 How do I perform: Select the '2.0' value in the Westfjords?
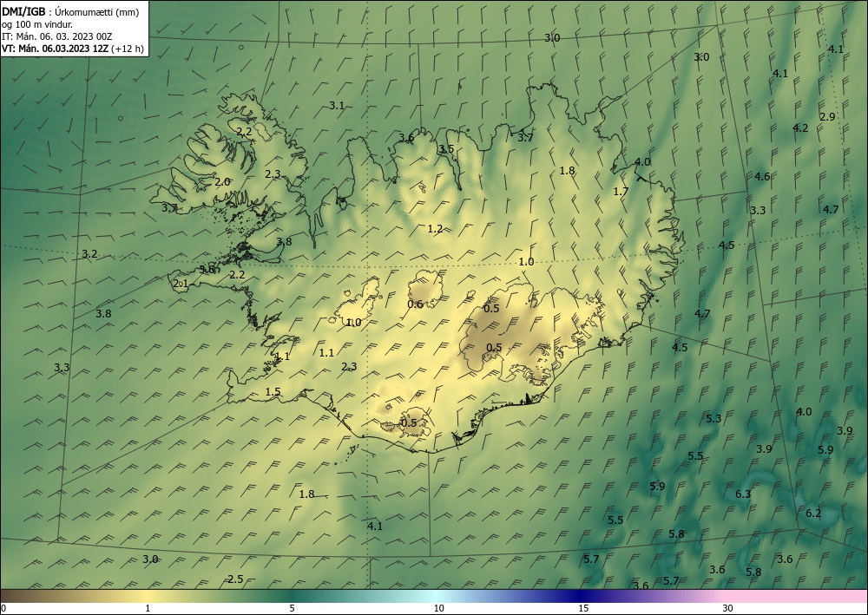222,182
